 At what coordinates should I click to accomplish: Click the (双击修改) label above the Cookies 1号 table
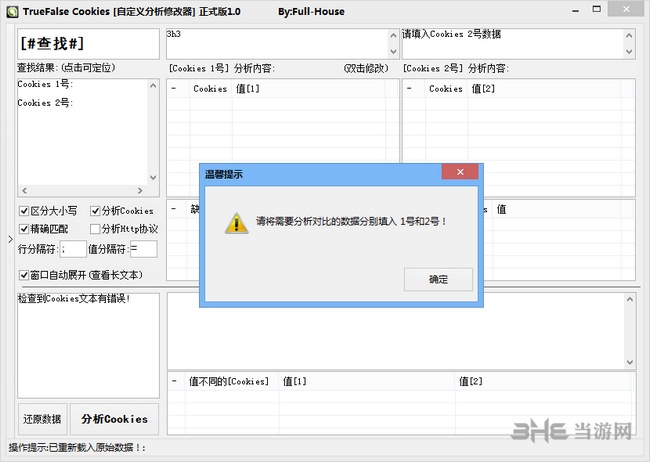click(x=366, y=68)
